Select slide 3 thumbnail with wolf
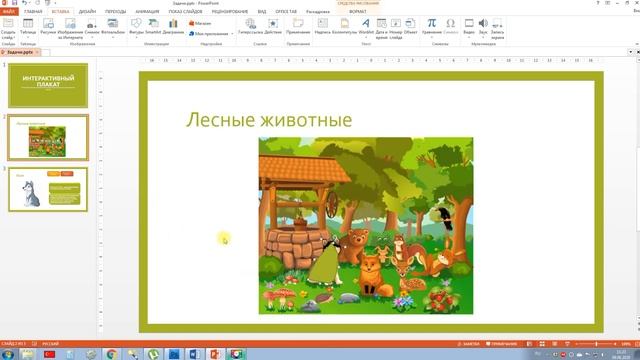 click(48, 189)
